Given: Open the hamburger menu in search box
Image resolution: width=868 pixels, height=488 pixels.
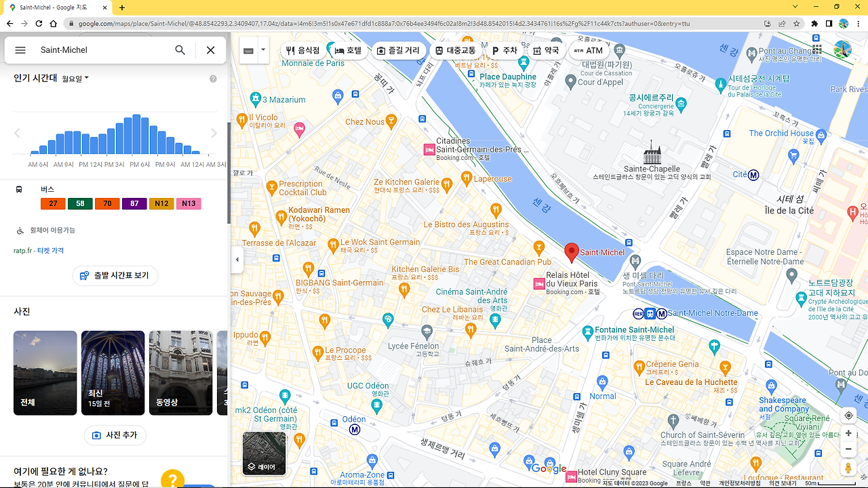Looking at the screenshot, I should (20, 50).
